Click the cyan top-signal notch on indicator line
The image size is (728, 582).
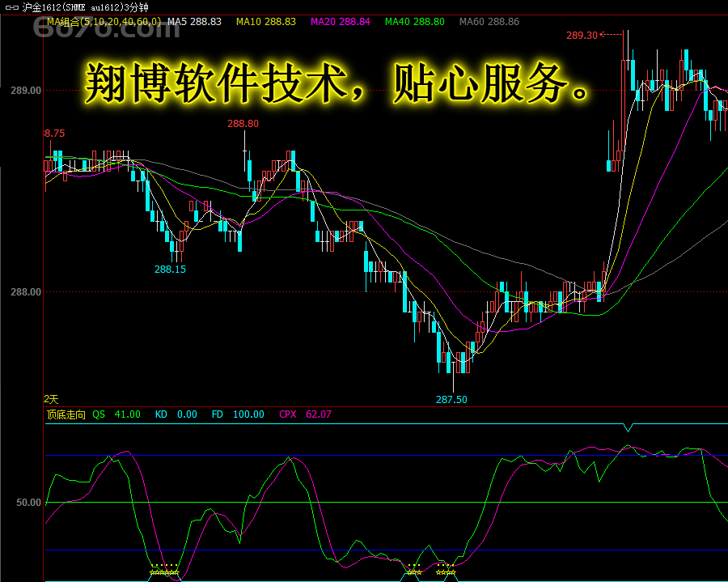coord(629,427)
